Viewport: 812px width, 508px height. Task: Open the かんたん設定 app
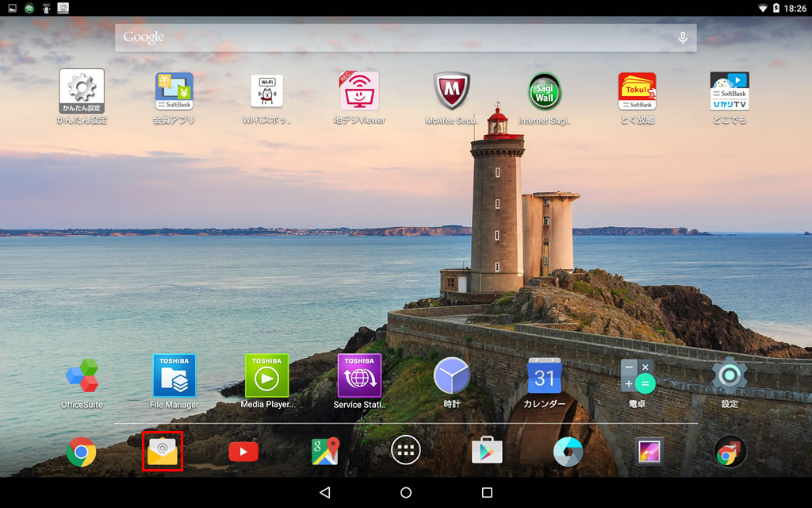coord(82,91)
